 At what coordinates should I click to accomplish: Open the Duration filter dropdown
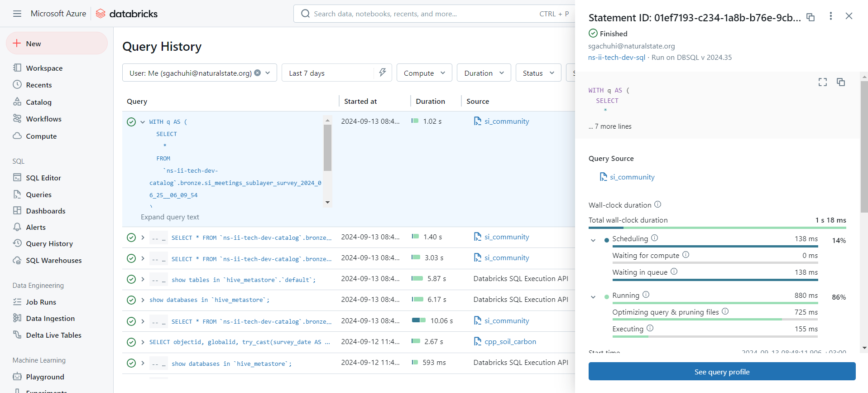pos(484,73)
